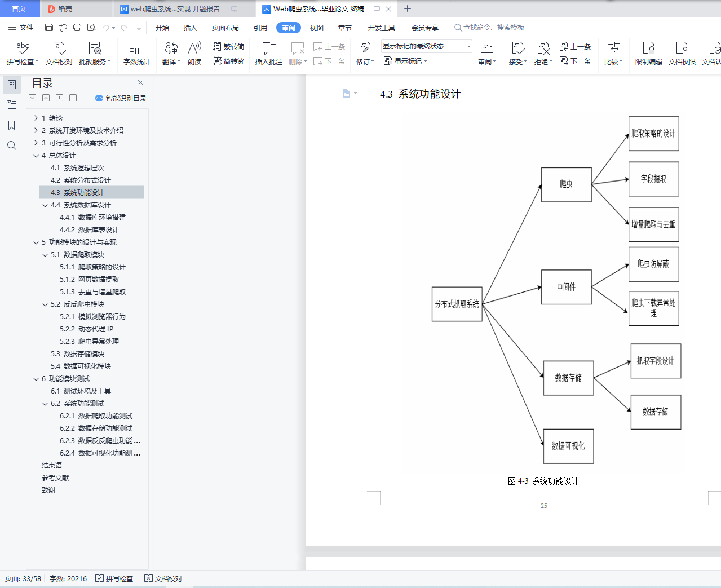
Task: Convert text with 繁转简
Action: (x=228, y=47)
